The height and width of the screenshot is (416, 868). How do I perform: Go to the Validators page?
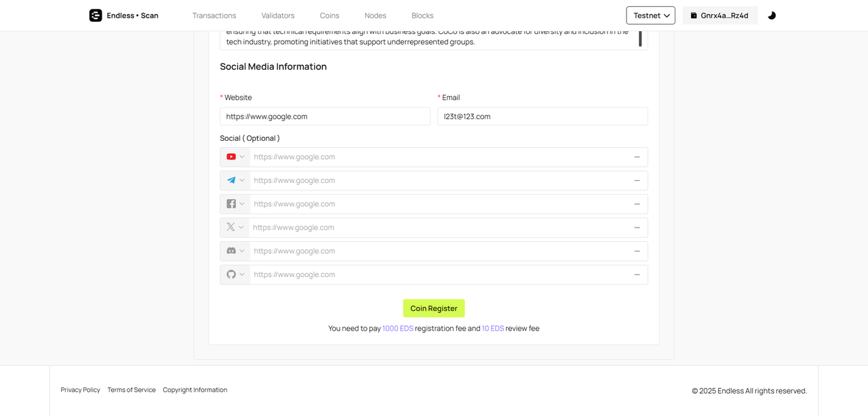pyautogui.click(x=278, y=16)
